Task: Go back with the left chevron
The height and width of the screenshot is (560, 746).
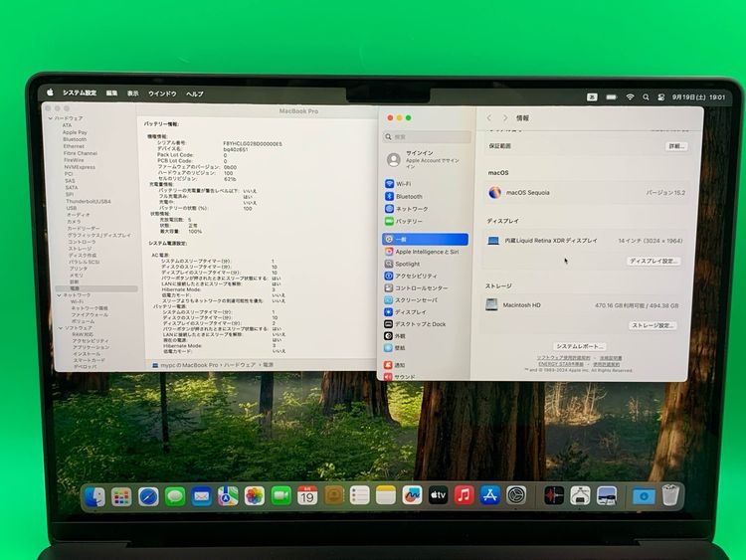Action: pos(488,117)
